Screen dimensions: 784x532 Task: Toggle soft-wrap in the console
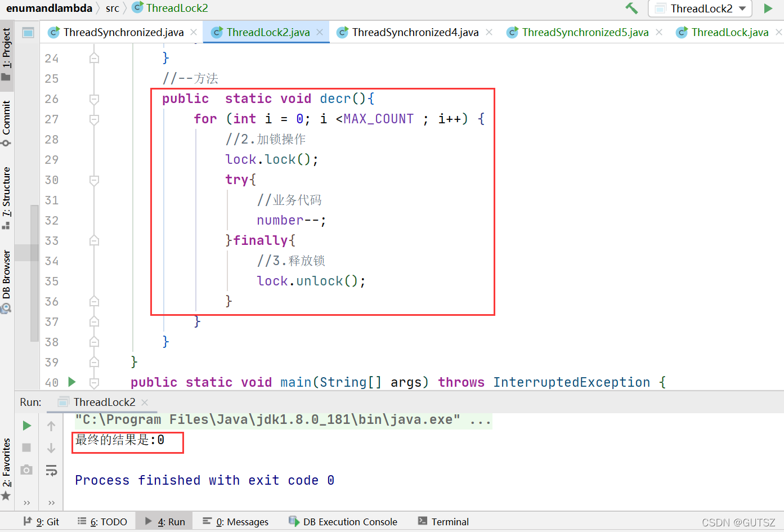(x=51, y=470)
